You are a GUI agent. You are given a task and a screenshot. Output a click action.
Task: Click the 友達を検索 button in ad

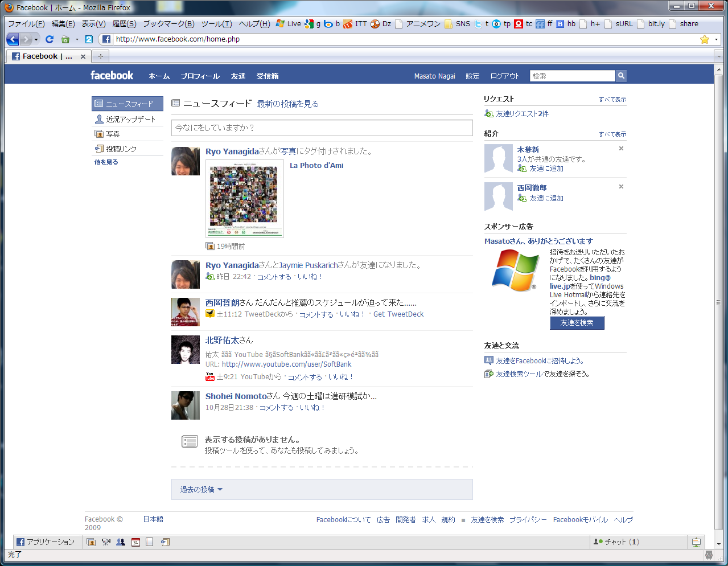coord(577,323)
